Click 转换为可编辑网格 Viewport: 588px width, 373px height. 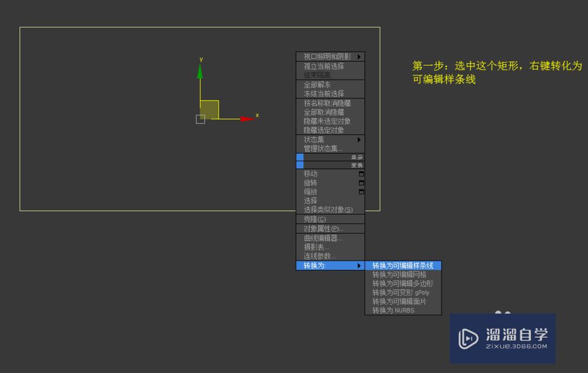tap(403, 274)
